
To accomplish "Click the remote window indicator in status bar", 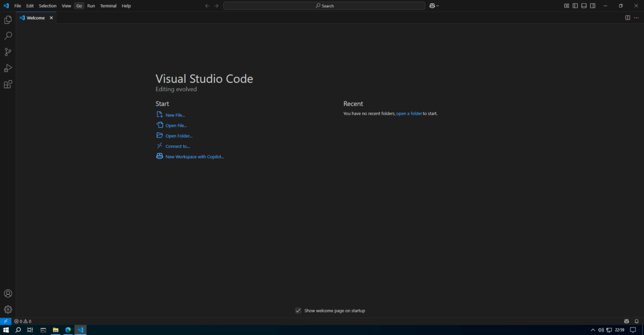I will (x=6, y=321).
